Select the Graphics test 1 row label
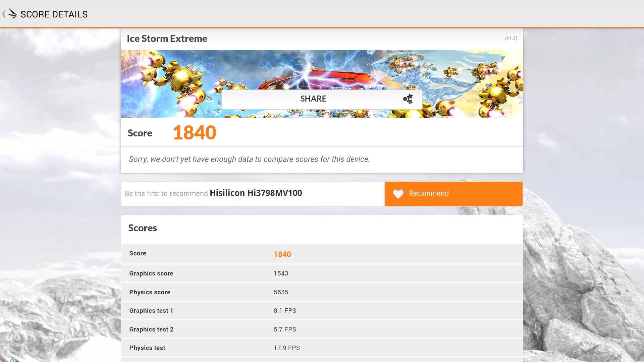The height and width of the screenshot is (362, 644). [x=151, y=311]
